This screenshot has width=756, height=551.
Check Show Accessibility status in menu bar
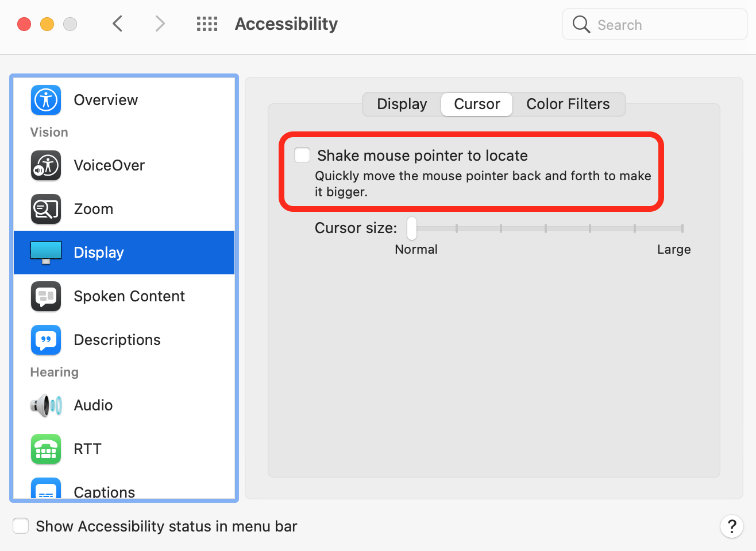click(x=21, y=526)
